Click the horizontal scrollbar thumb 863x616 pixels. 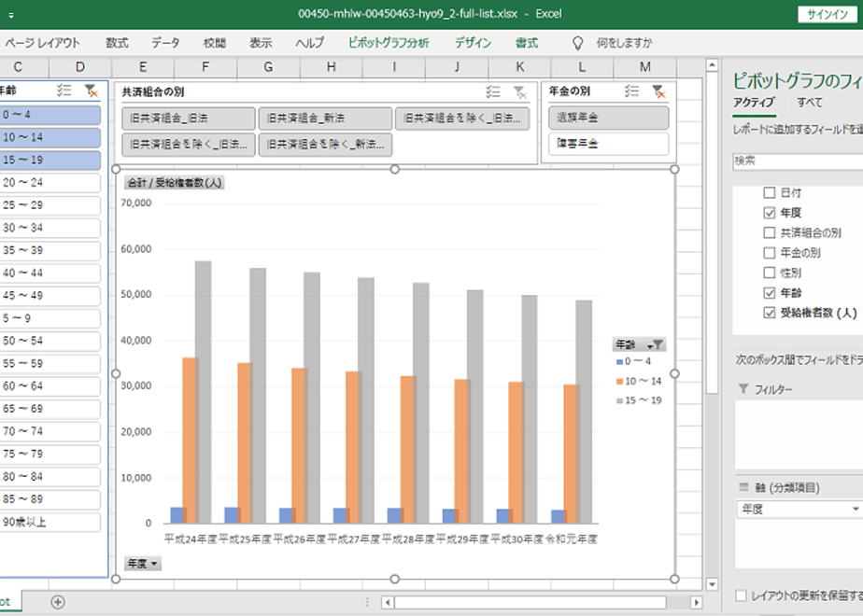pos(530,602)
